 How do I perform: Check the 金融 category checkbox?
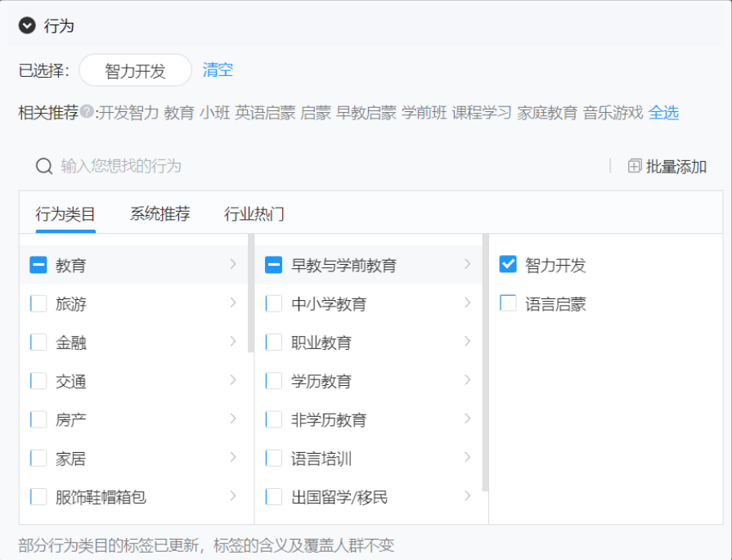[x=38, y=342]
